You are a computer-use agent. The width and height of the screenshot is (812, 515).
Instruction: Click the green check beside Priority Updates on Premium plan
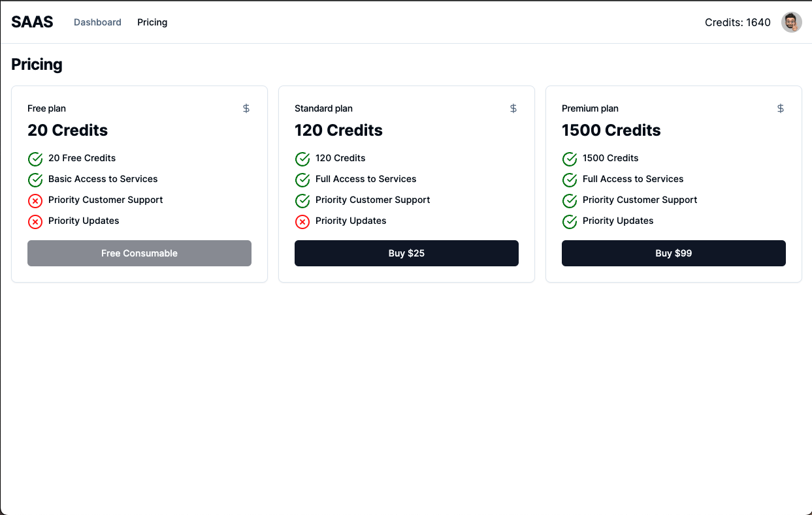569,221
